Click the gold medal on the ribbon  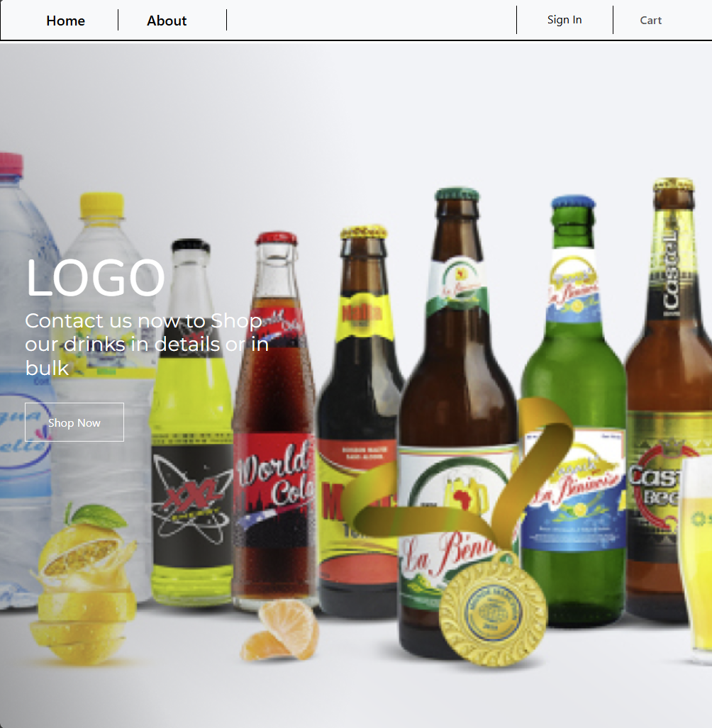493,609
